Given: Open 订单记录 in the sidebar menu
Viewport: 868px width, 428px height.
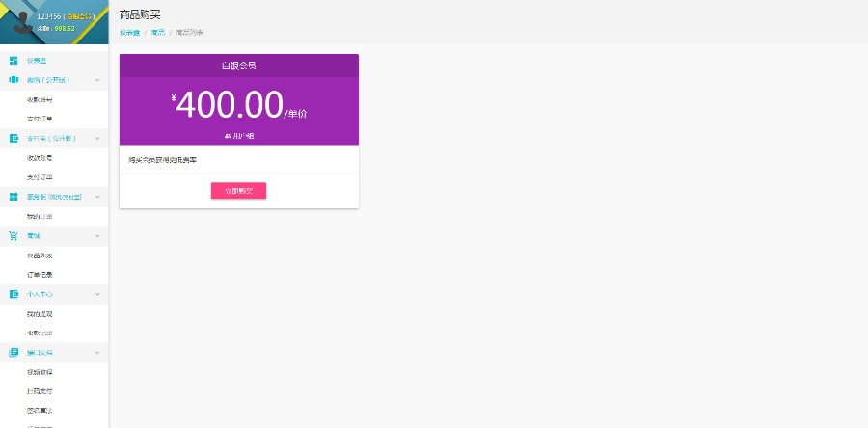Looking at the screenshot, I should click(40, 275).
